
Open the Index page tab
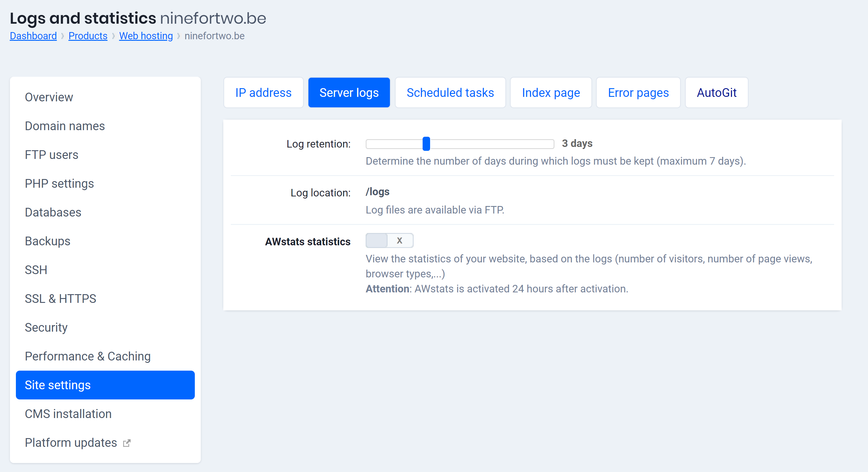[x=551, y=93]
